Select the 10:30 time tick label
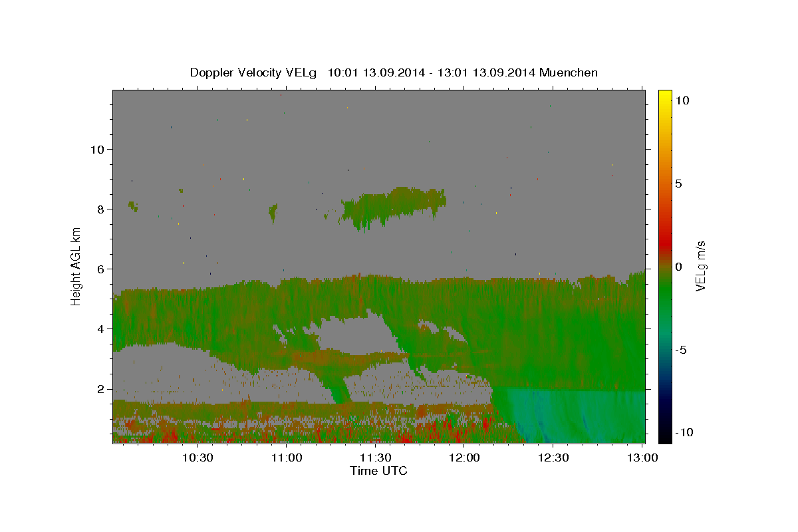The height and width of the screenshot is (532, 798). 198,458
